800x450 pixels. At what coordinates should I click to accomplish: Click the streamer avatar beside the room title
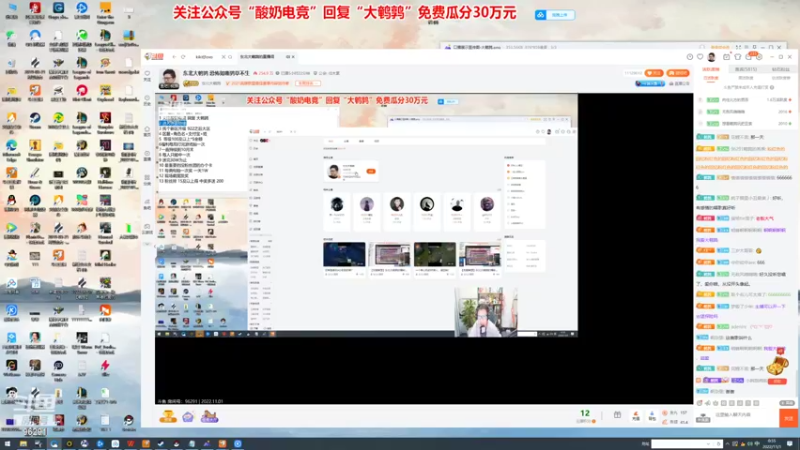pos(168,79)
